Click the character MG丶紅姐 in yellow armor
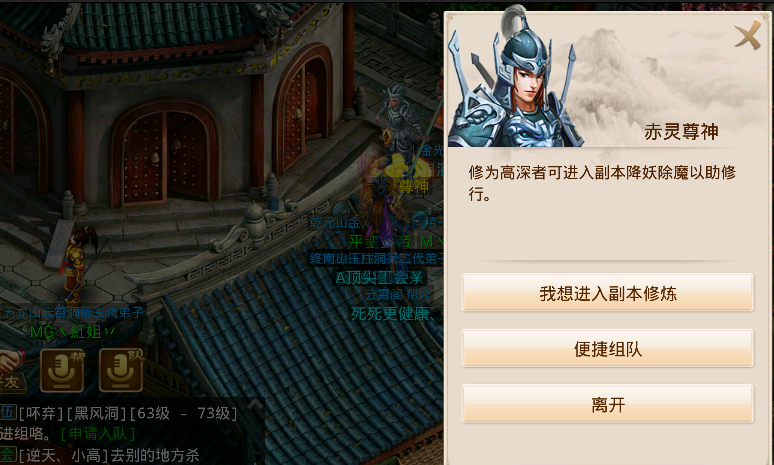 coord(79,264)
